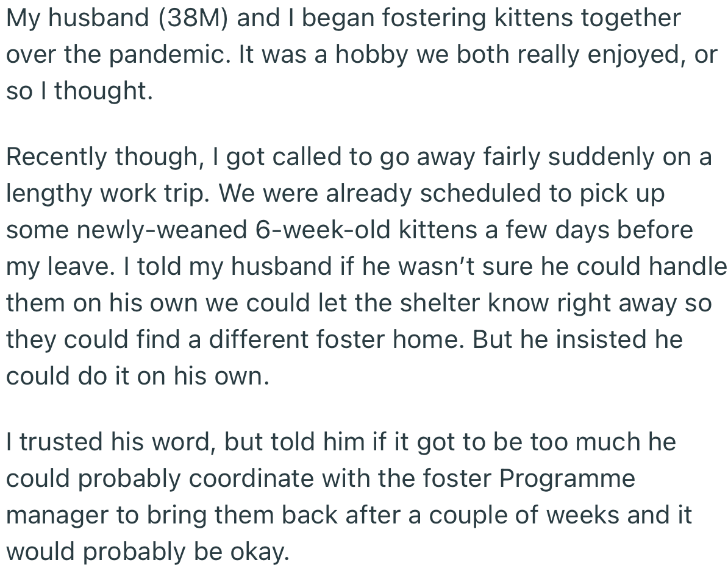This screenshot has height=571, width=728.
Task: Click the word "Programme"
Action: pos(567,479)
